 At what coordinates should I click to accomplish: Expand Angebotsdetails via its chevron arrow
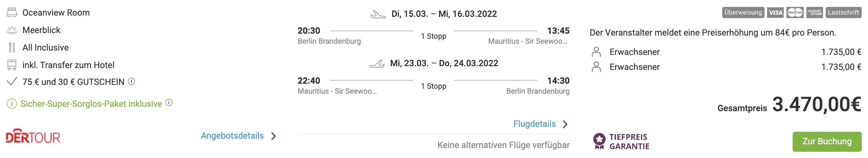(274, 136)
